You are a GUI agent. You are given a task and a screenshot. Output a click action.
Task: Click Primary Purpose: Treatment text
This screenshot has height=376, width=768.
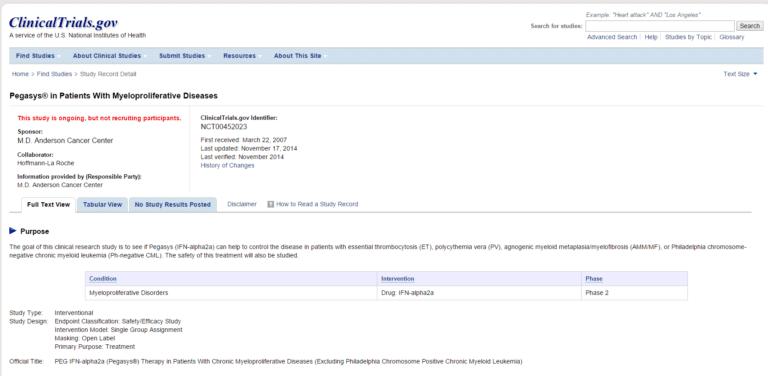click(95, 346)
